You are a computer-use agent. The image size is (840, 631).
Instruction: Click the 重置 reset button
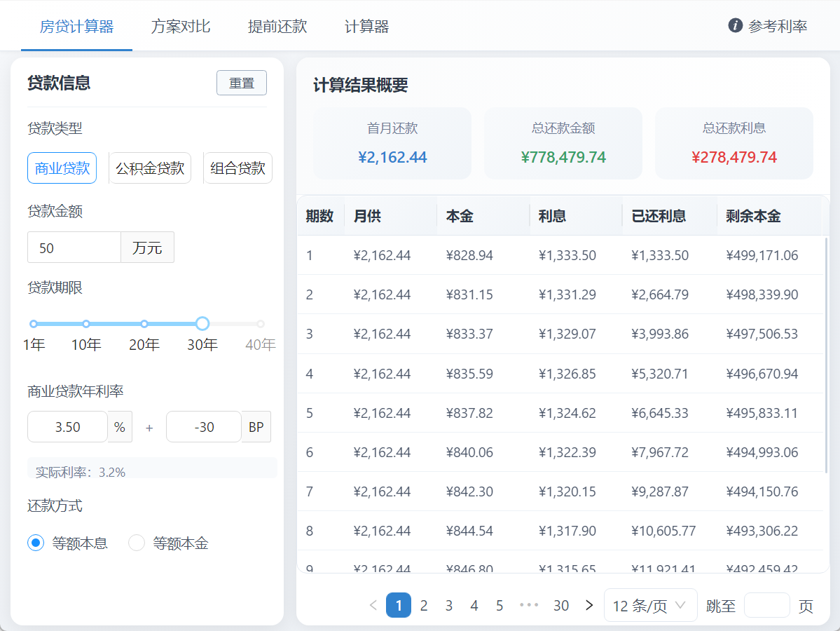click(242, 83)
